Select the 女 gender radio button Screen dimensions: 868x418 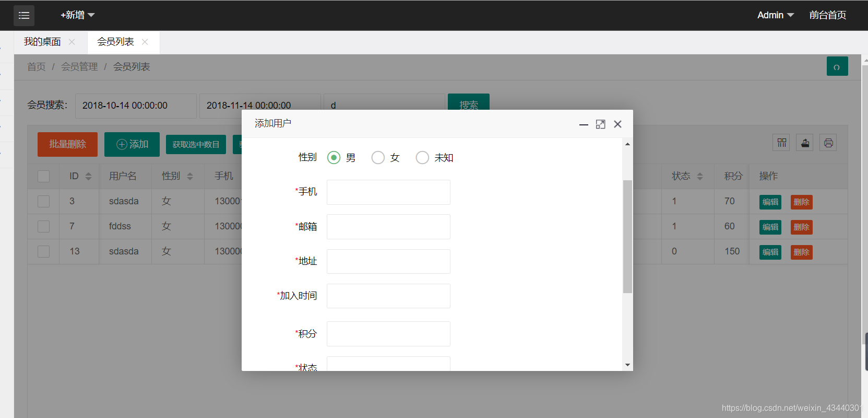coord(378,157)
